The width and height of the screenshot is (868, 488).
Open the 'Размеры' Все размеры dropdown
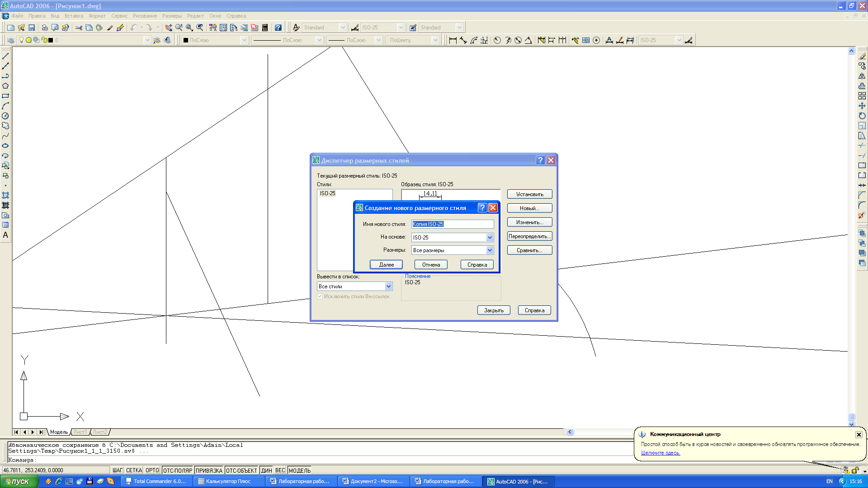[490, 250]
